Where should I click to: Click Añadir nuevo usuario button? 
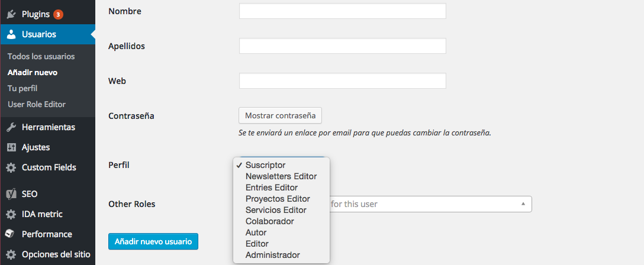(153, 241)
